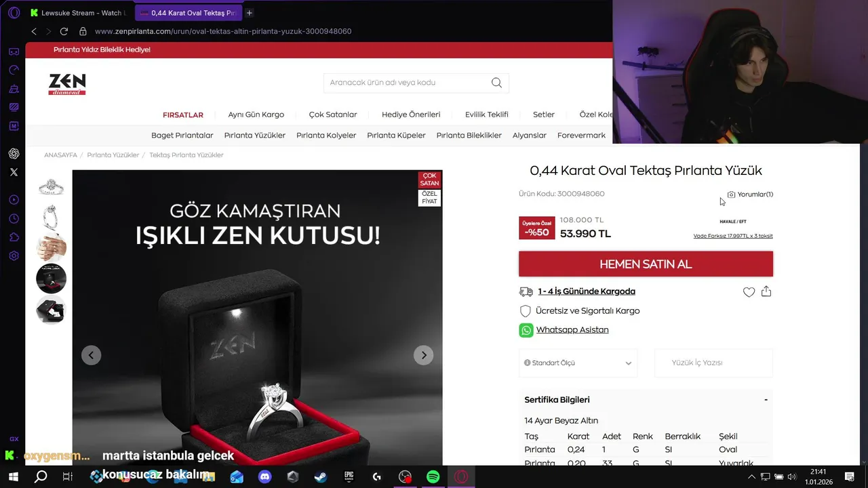Select ring-on-hand thumbnail

[51, 247]
